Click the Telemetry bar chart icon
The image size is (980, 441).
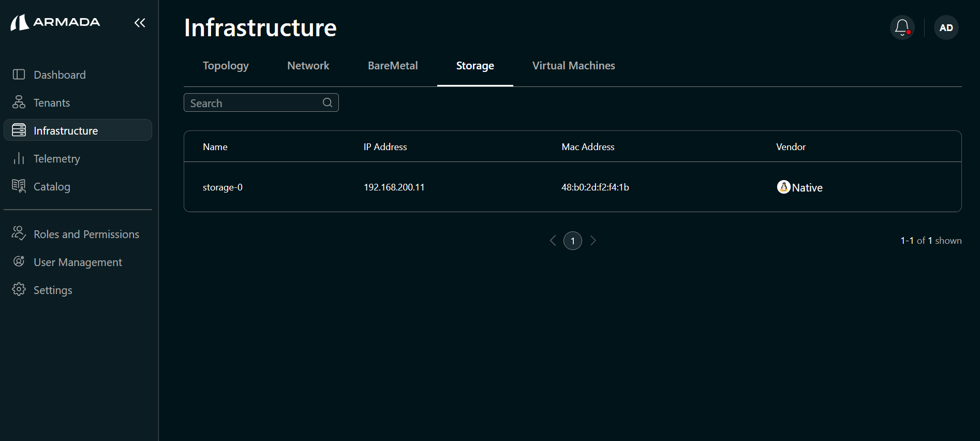(19, 158)
